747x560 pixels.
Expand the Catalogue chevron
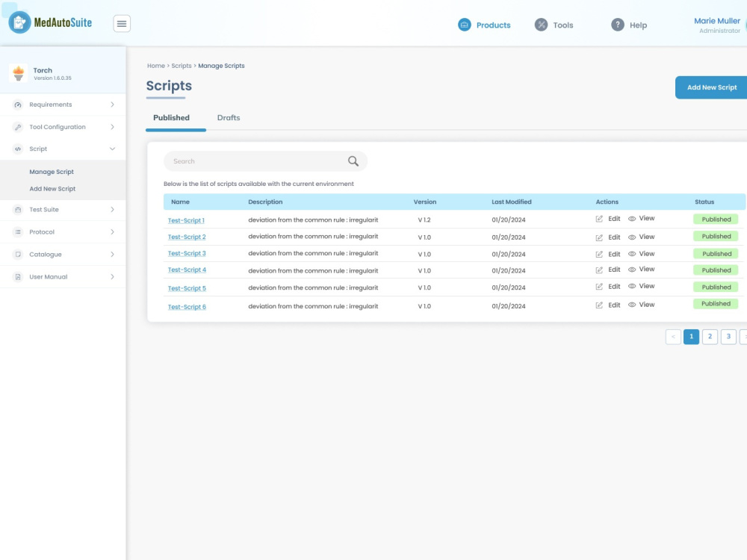click(113, 255)
